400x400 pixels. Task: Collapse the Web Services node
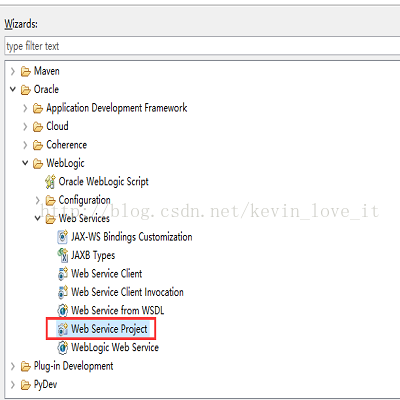click(37, 218)
